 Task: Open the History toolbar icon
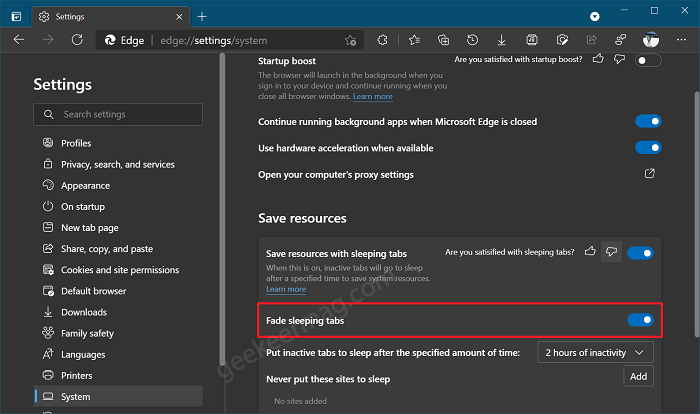click(472, 40)
